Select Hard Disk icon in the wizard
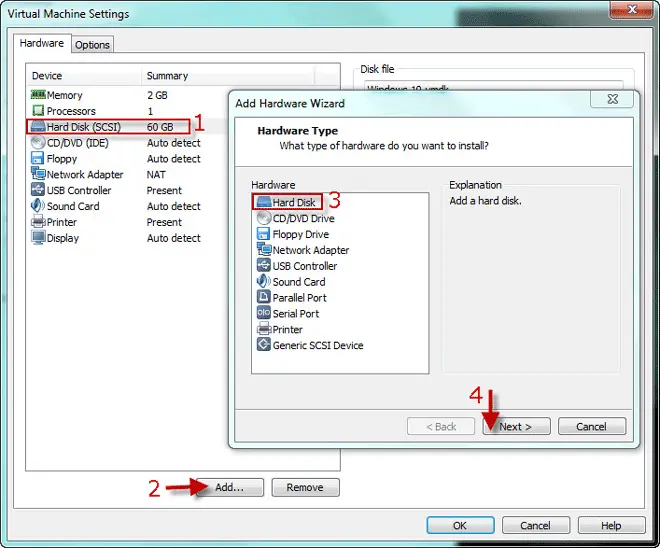The width and height of the screenshot is (660, 548). click(x=264, y=202)
